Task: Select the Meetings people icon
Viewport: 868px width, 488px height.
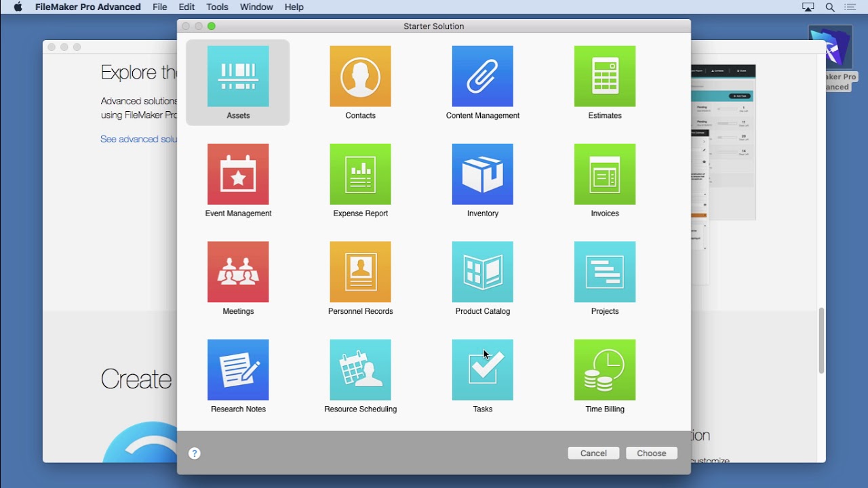Action: (x=238, y=272)
